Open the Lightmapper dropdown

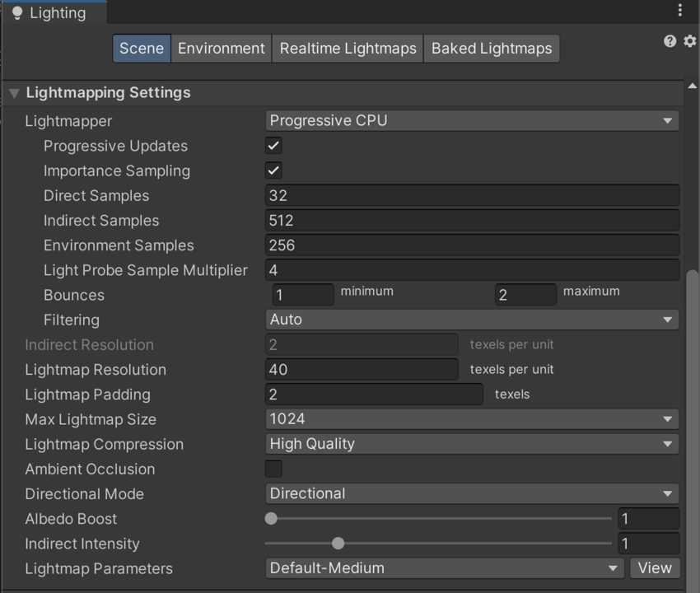point(472,121)
